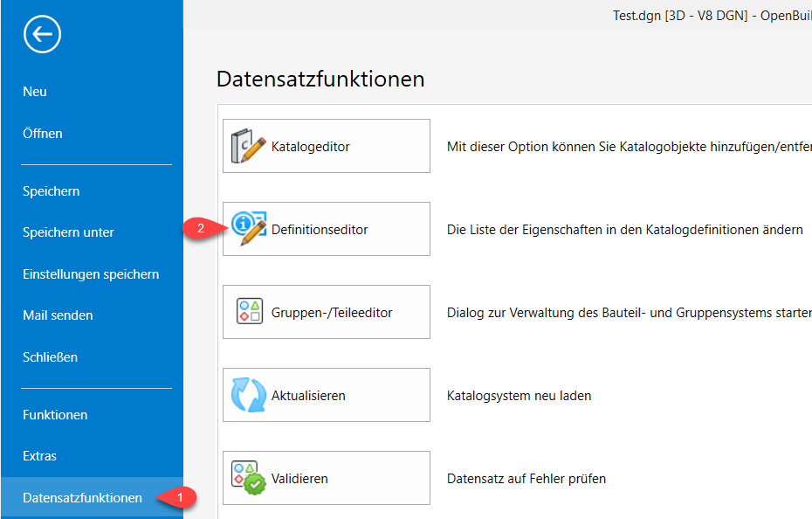This screenshot has height=519, width=812.
Task: Start the Gruppen-/Teileeditor button label
Action: click(332, 313)
